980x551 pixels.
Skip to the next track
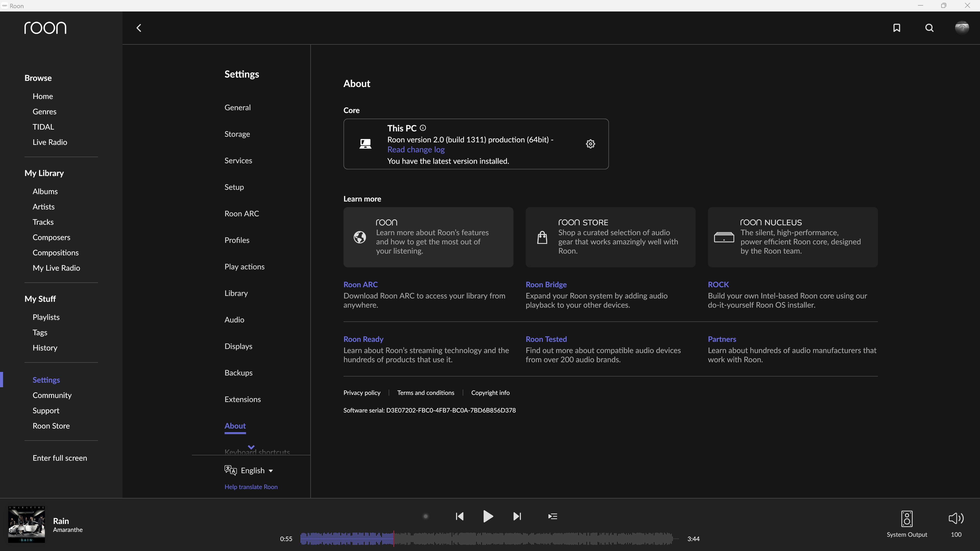(517, 516)
